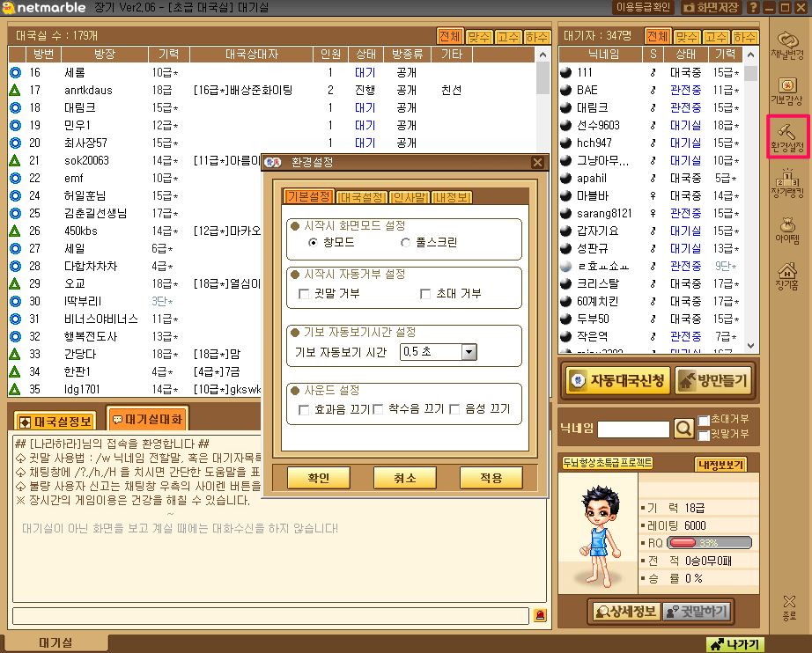Click the 방만들기 create room button
This screenshot has width=812, height=653.
pos(713,381)
